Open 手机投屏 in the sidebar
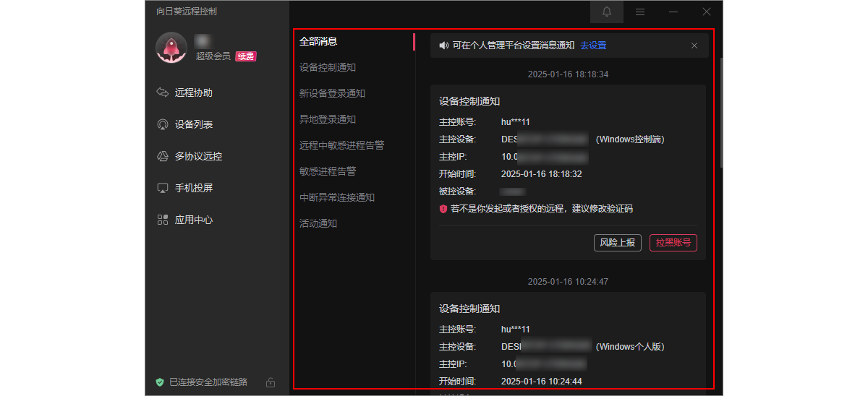This screenshot has height=396, width=868. (193, 188)
